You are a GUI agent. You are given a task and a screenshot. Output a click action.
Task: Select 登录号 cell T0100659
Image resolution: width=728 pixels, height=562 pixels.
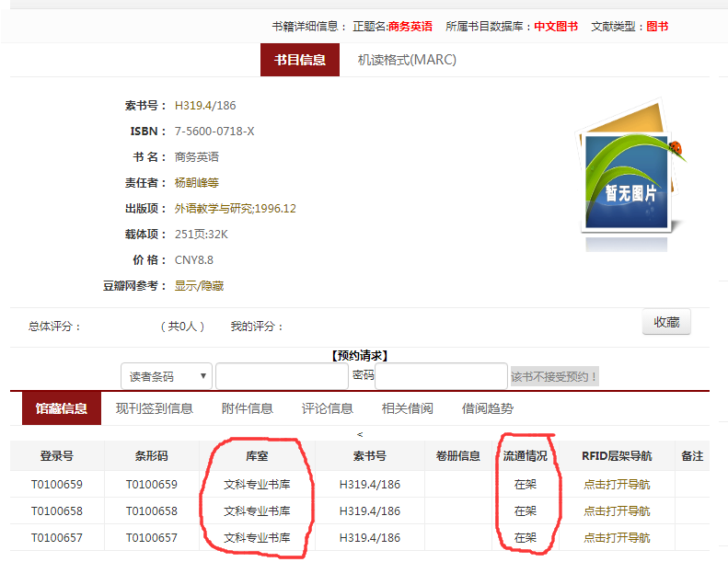[x=57, y=485]
